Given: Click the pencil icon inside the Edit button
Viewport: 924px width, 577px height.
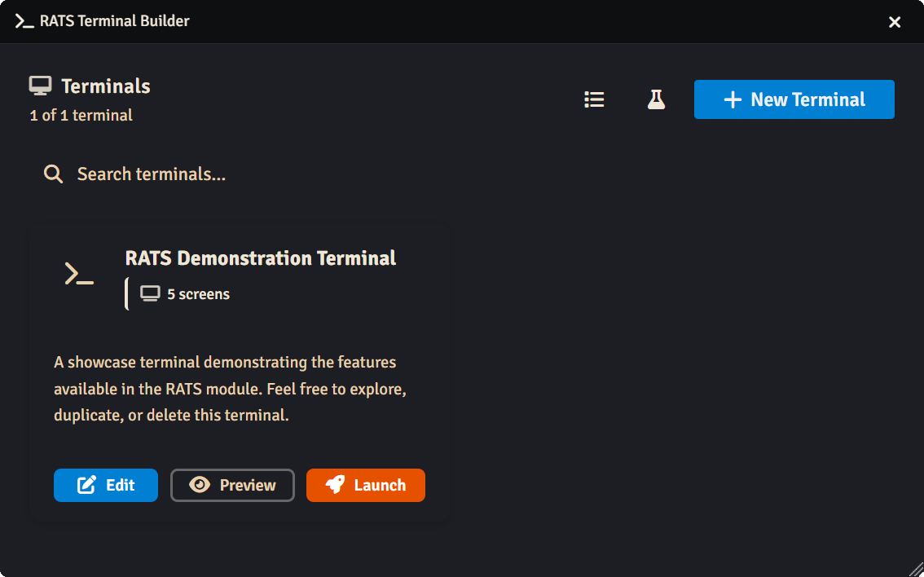Looking at the screenshot, I should (86, 485).
